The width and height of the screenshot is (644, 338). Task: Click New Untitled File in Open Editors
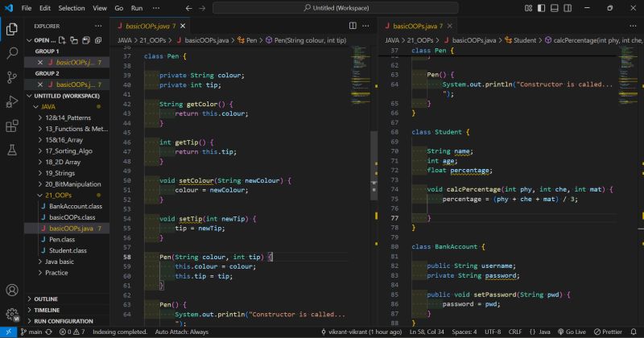[x=62, y=40]
